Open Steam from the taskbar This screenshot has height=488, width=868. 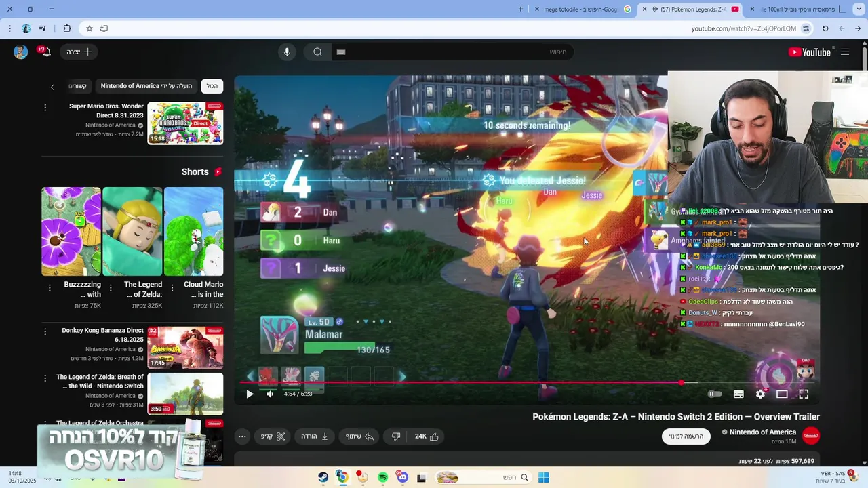pyautogui.click(x=323, y=477)
